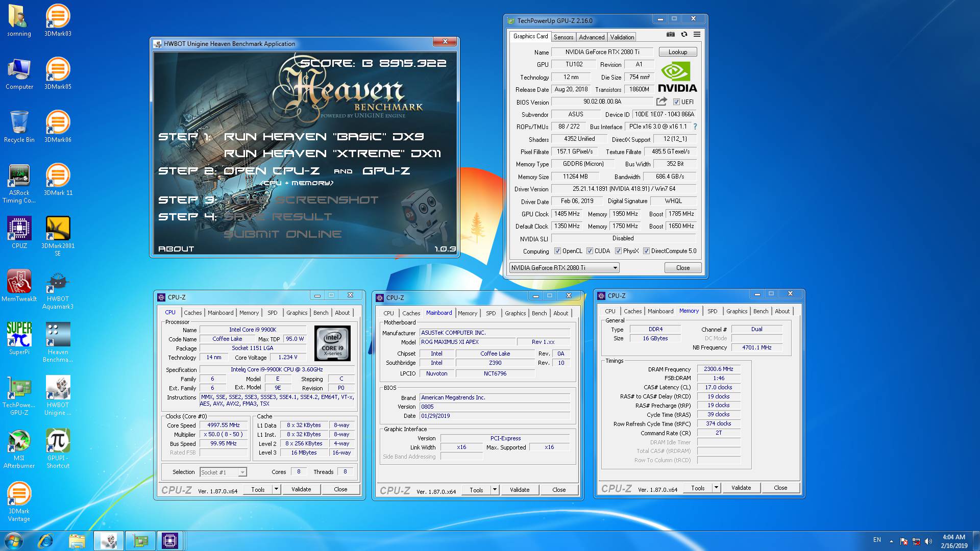
Task: Open ASRock Timing Configurator shortcut
Action: coord(19,184)
